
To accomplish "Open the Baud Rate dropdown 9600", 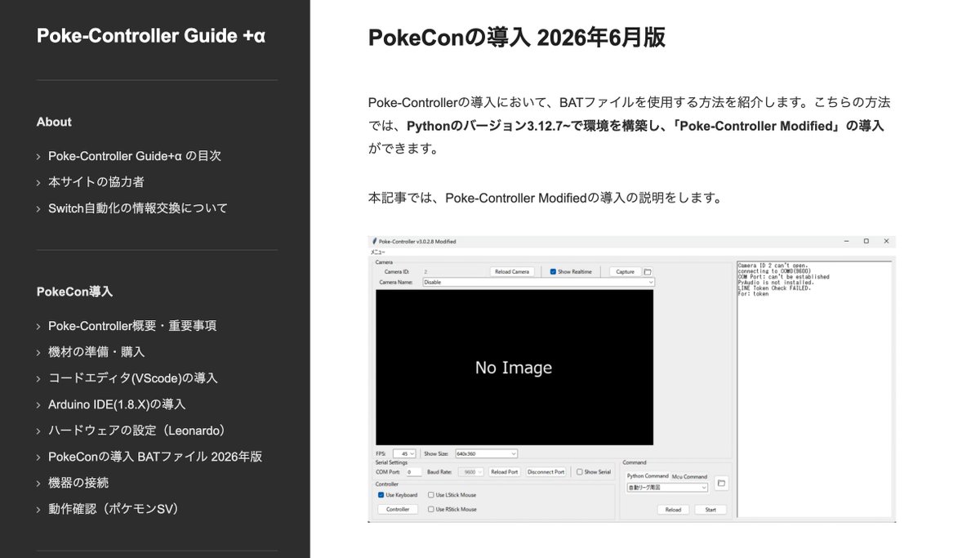I will pos(472,472).
